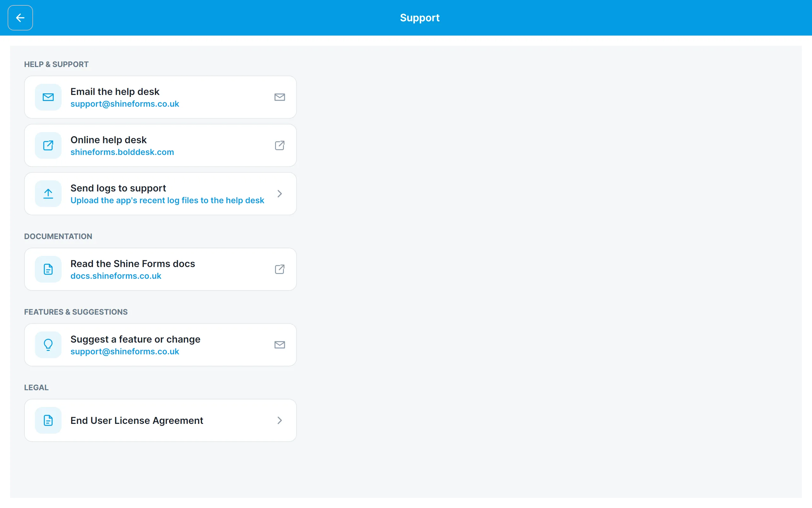Click the FEATURES & SUGGESTIONS section heading
This screenshot has width=812, height=508.
76,312
